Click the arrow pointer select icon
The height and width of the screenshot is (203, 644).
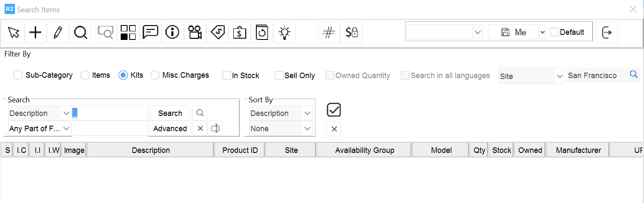point(14,33)
